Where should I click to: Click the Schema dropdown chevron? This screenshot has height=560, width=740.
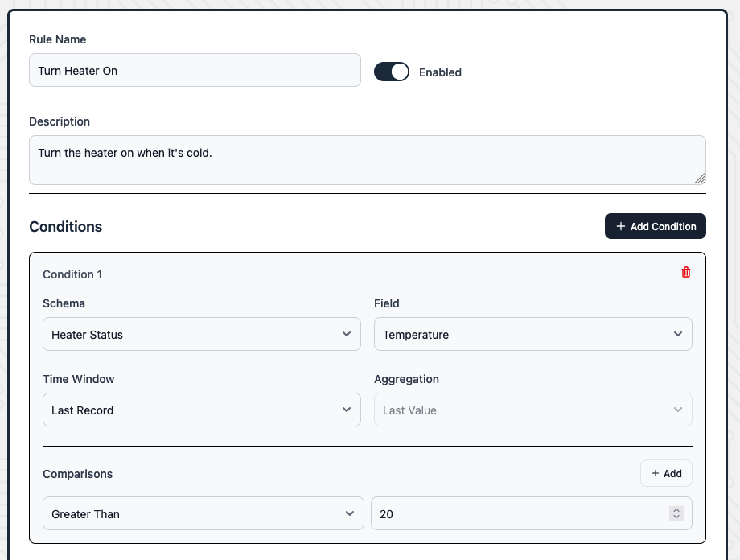point(347,333)
